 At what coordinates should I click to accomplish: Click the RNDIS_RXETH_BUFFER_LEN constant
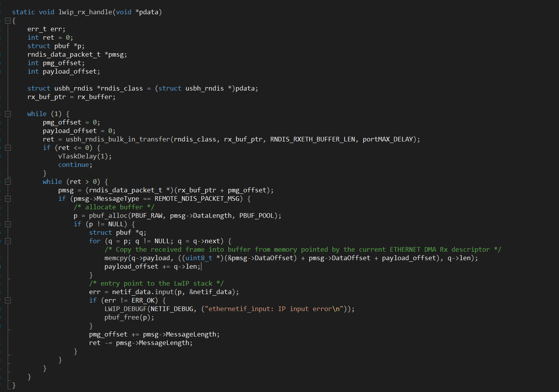[x=313, y=139]
